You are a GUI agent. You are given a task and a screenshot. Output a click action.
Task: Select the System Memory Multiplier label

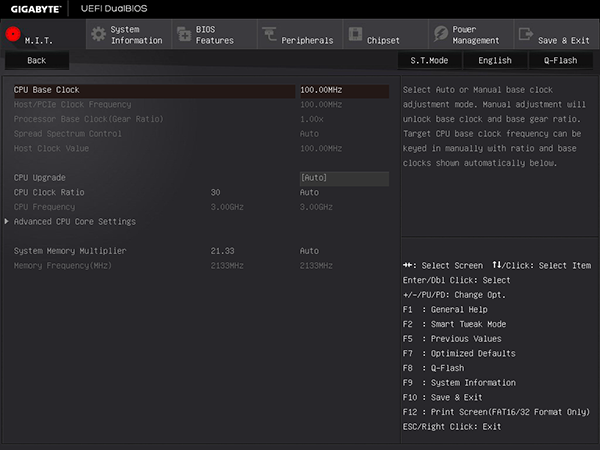tap(70, 251)
